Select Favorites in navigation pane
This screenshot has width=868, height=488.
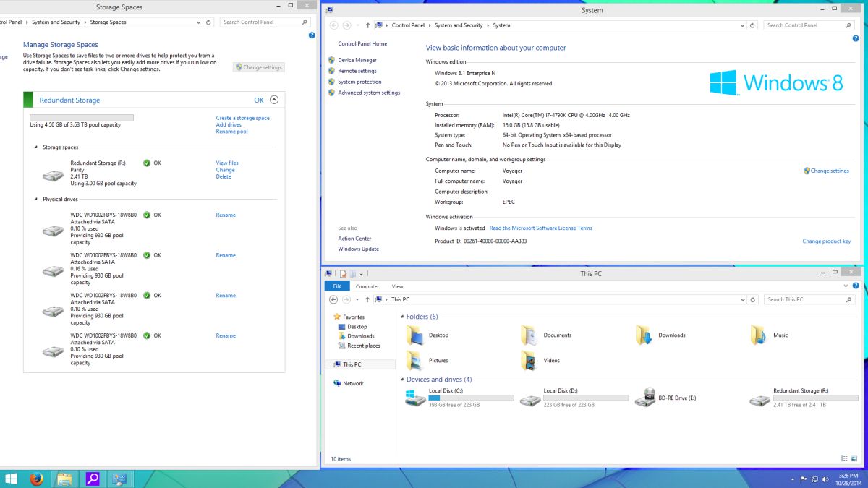[x=354, y=317]
